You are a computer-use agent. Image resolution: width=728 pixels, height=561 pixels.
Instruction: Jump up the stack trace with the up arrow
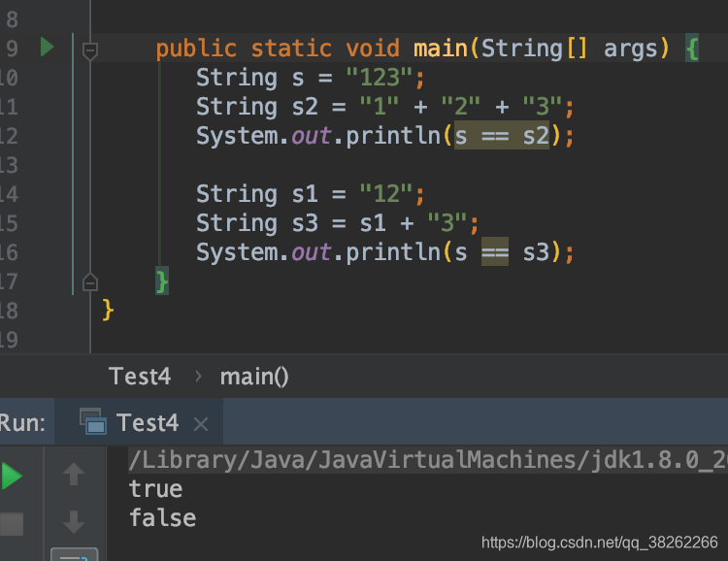pyautogui.click(x=74, y=475)
